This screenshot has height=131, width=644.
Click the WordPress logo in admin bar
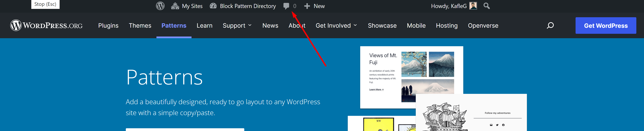click(x=160, y=6)
